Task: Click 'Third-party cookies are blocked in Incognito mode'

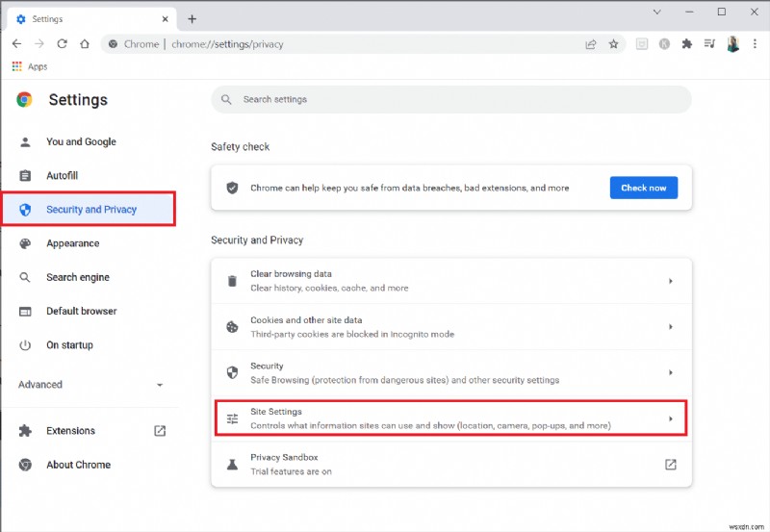Action: pos(352,334)
